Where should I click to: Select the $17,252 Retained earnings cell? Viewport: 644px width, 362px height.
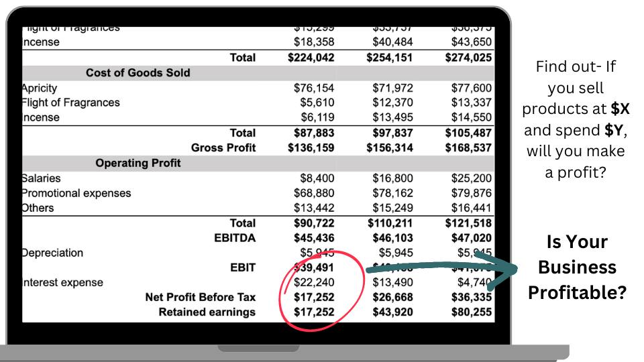pos(314,312)
